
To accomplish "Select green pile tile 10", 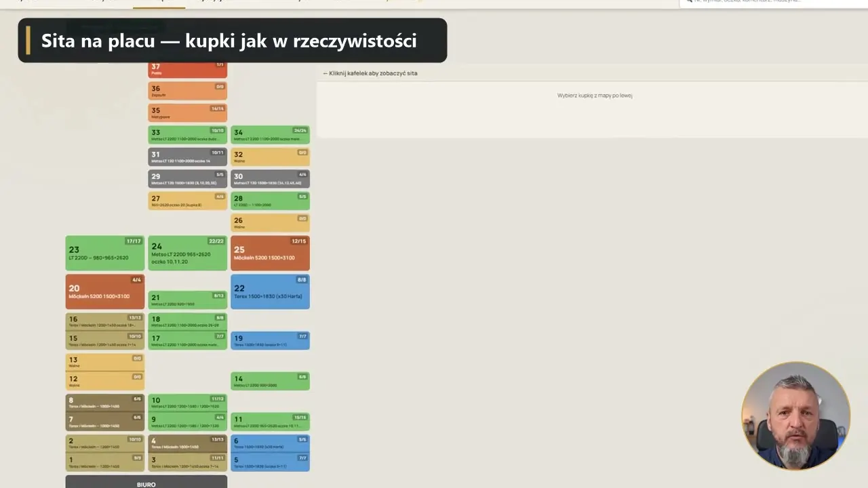I will (x=187, y=403).
